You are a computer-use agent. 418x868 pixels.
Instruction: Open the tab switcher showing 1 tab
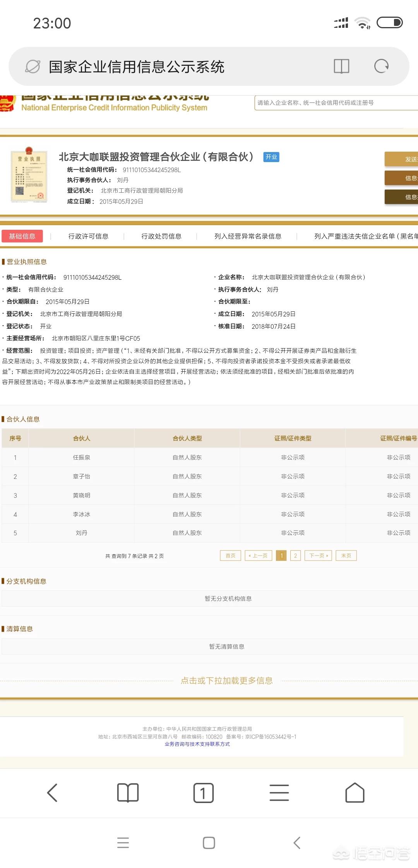(x=203, y=793)
